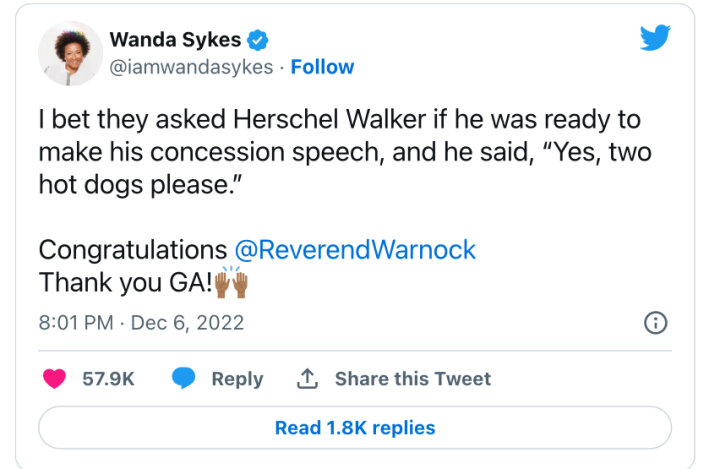Click the Twitter bird logo
Screen dimensions: 720x469
coord(655,39)
